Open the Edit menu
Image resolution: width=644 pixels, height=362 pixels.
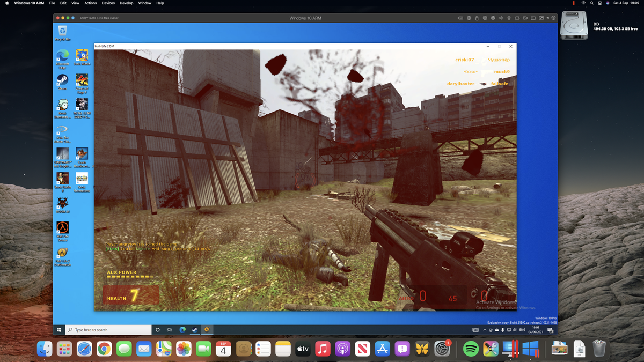tap(64, 3)
